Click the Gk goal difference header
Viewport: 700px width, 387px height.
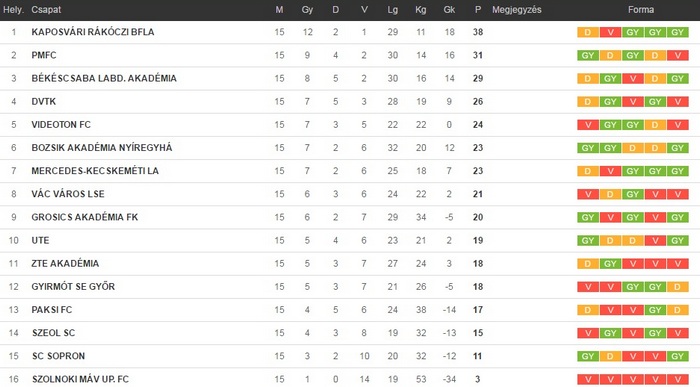pos(449,9)
